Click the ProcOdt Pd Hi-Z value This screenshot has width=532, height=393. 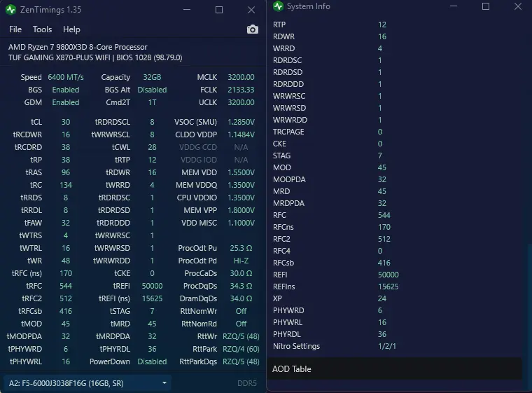click(x=241, y=261)
